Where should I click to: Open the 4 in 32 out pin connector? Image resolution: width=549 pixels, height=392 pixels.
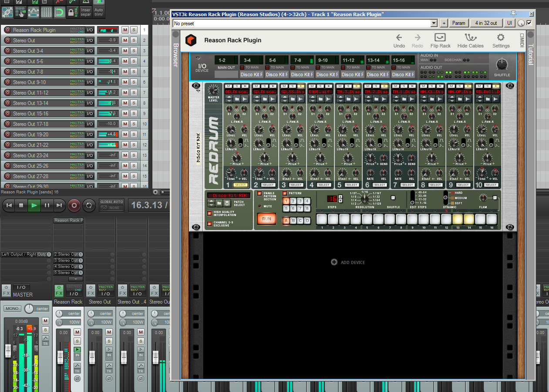(486, 23)
